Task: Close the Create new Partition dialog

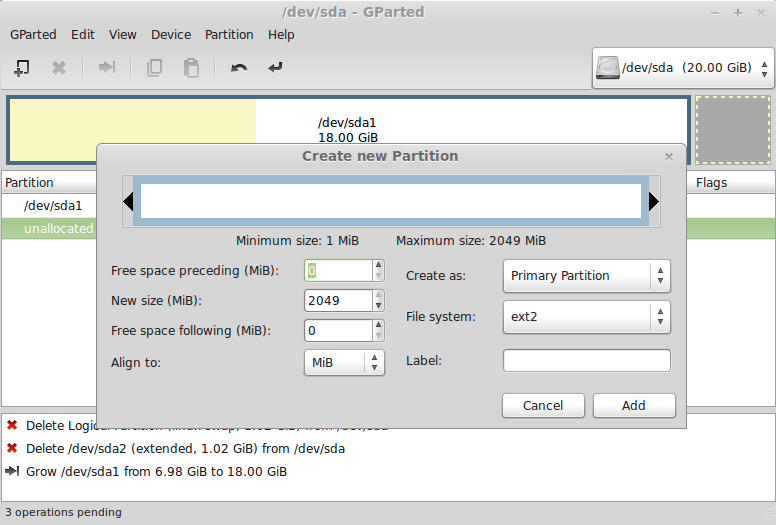Action: click(669, 156)
